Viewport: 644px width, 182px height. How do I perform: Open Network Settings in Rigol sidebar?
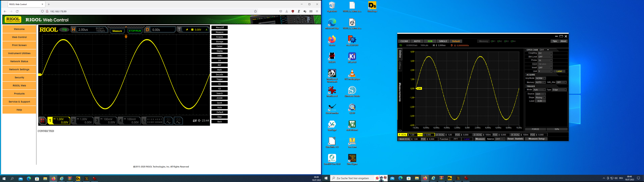click(x=19, y=69)
